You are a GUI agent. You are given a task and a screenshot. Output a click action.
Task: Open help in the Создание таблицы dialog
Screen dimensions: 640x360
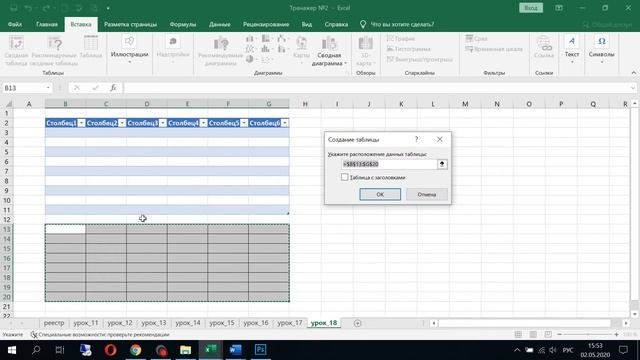(x=416, y=139)
